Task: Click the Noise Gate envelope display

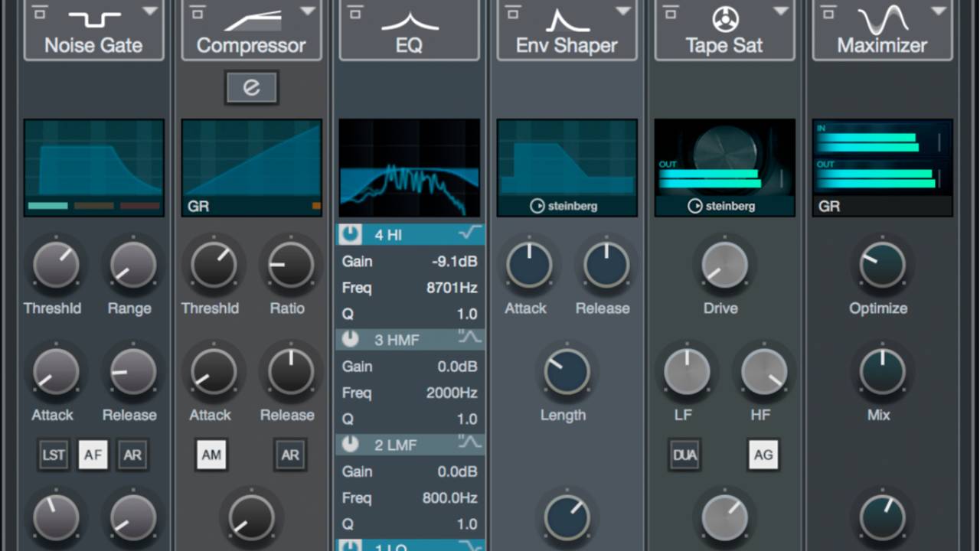Action: pyautogui.click(x=93, y=168)
